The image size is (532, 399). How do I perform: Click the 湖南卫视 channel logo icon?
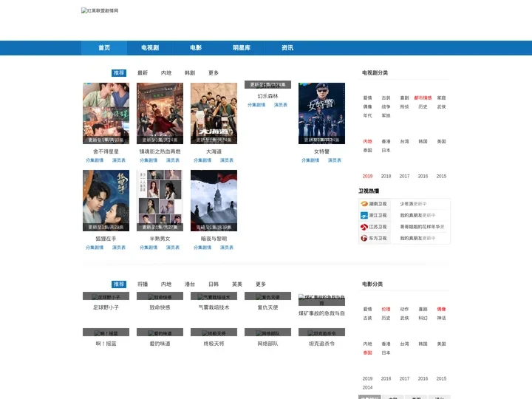coord(364,204)
